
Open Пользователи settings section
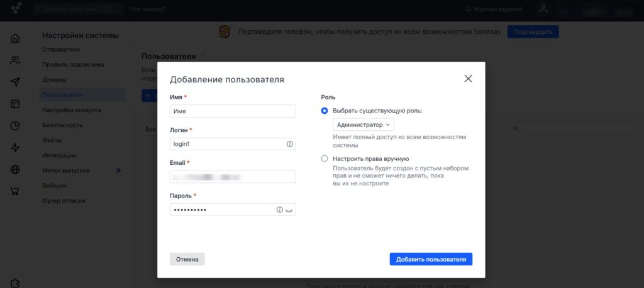pos(82,95)
